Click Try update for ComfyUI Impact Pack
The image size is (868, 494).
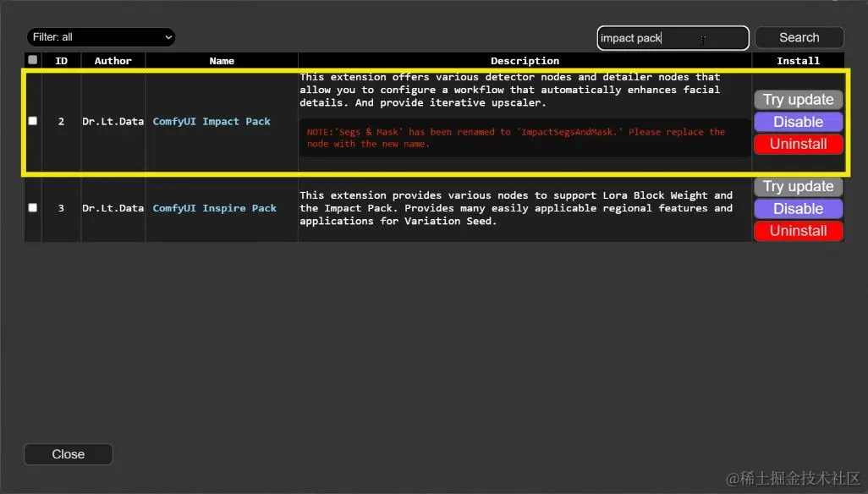coord(799,100)
